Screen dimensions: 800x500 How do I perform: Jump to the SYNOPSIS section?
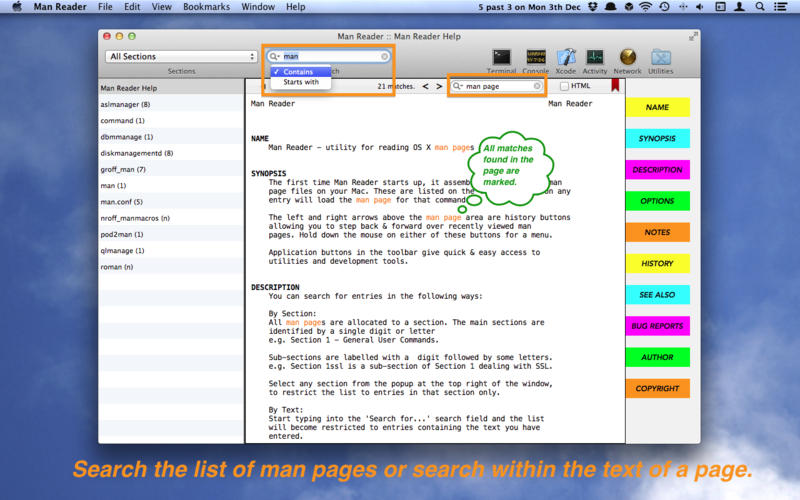(657, 139)
